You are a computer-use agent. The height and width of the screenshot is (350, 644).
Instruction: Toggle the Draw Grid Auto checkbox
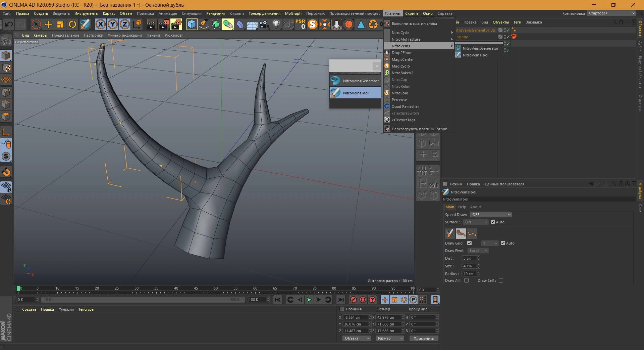coord(503,243)
